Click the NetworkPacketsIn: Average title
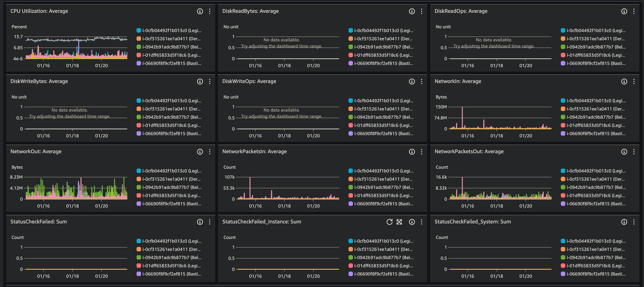This screenshot has height=287, width=644. 255,151
